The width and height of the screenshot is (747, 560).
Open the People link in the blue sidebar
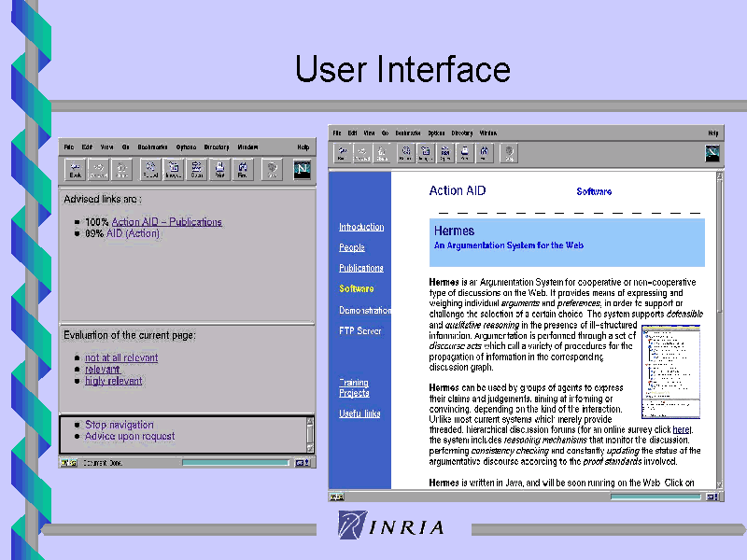352,247
